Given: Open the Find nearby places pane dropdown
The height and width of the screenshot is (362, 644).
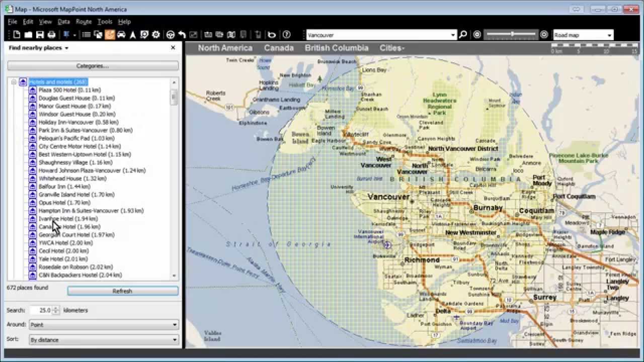Looking at the screenshot, I should pyautogui.click(x=66, y=48).
